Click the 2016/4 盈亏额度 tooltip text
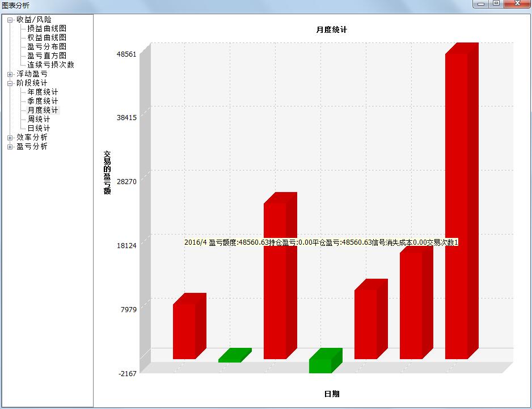This screenshot has width=532, height=409. click(321, 242)
